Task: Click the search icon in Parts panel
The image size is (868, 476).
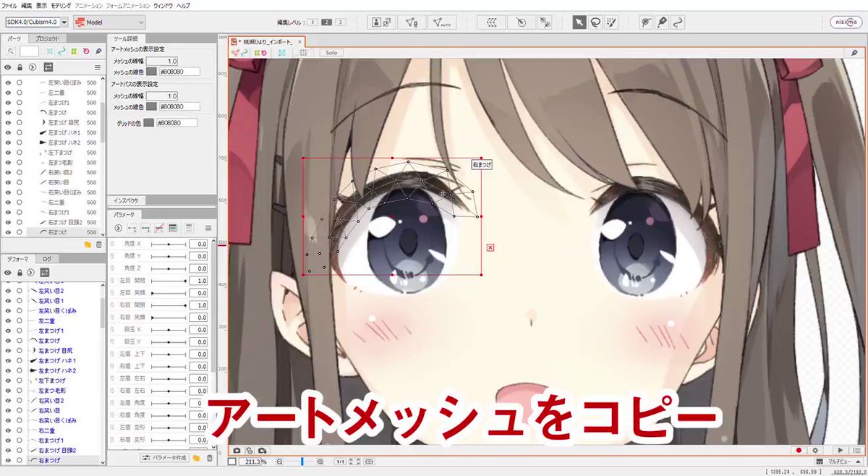Action: click(11, 52)
